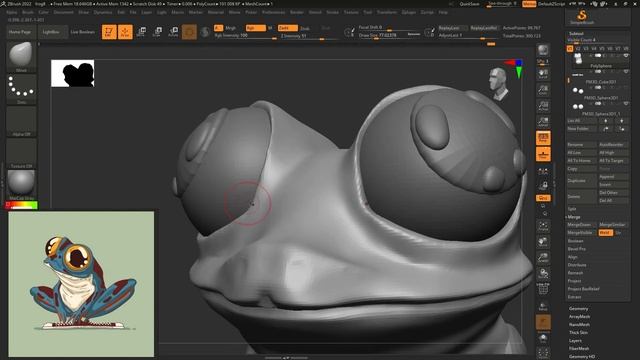Open the Document menu
Viewport: 640px width, 360px height.
coord(64,12)
